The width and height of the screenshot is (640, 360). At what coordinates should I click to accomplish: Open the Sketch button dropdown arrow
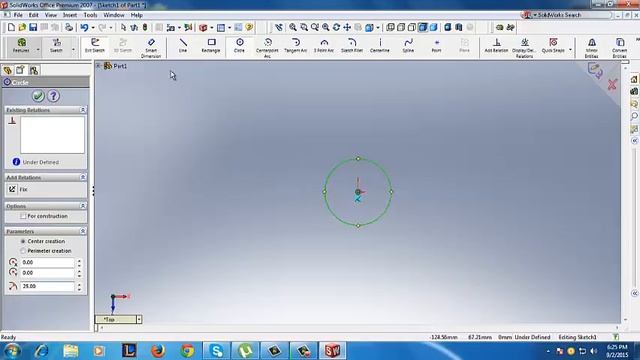click(x=73, y=50)
